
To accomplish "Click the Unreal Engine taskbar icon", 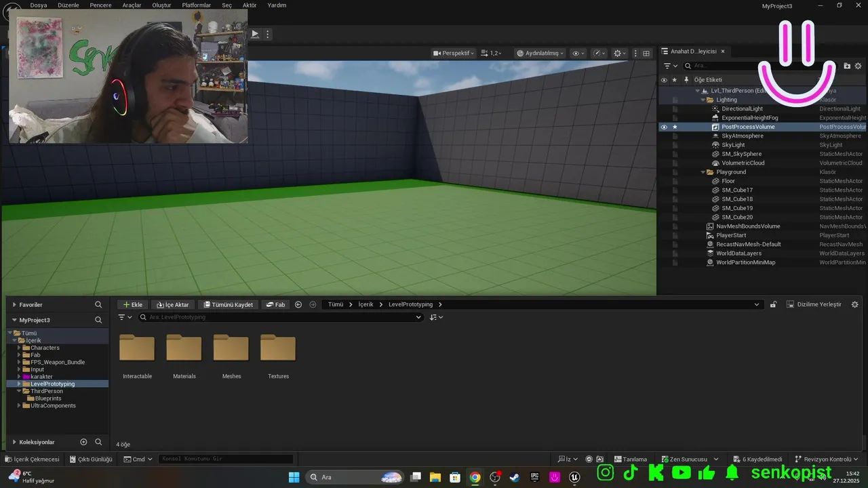I will 575,477.
